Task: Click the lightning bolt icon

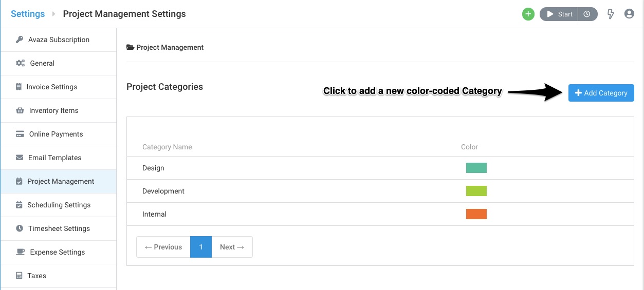Action: point(611,14)
